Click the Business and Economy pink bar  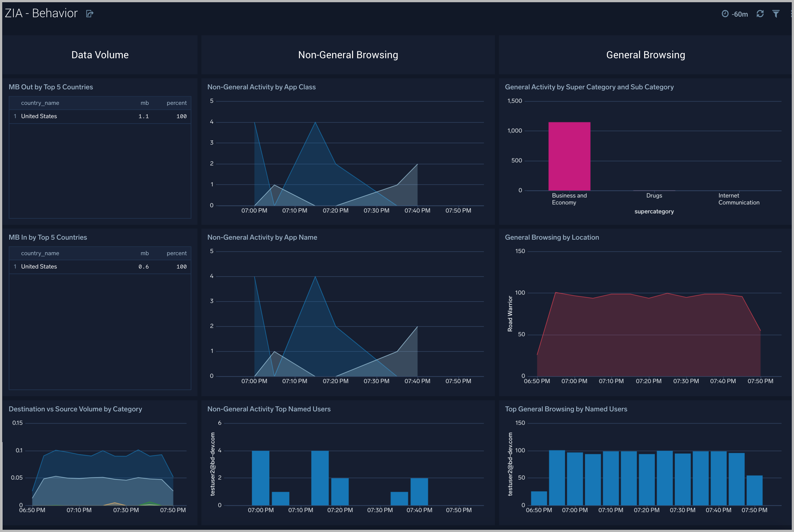pos(569,156)
